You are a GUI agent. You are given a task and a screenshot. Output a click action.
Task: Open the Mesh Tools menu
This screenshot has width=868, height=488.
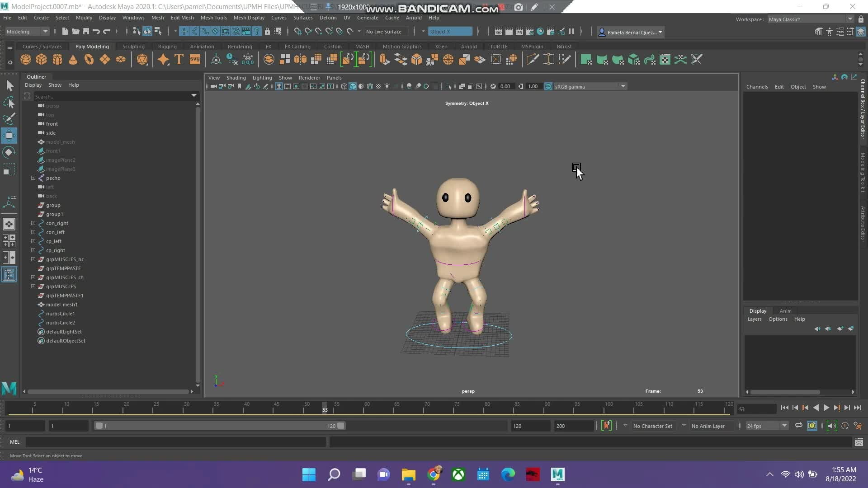coord(213,18)
